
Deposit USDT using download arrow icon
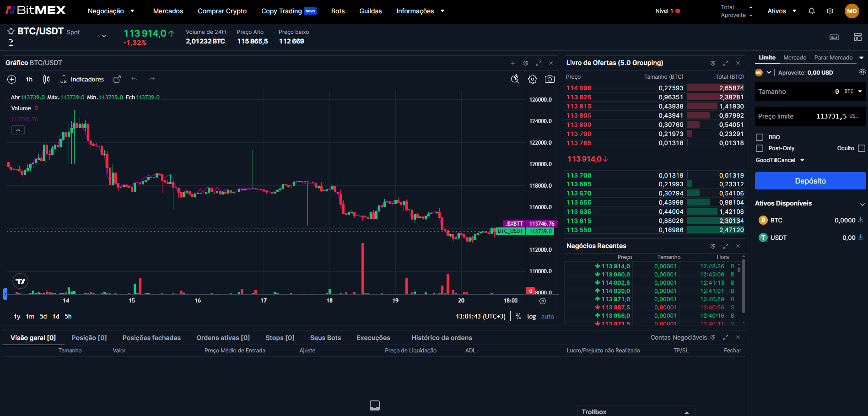coord(860,237)
